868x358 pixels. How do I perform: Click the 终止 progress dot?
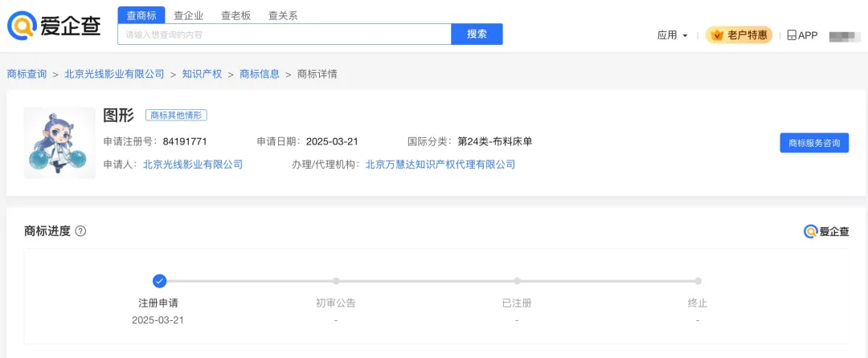698,281
